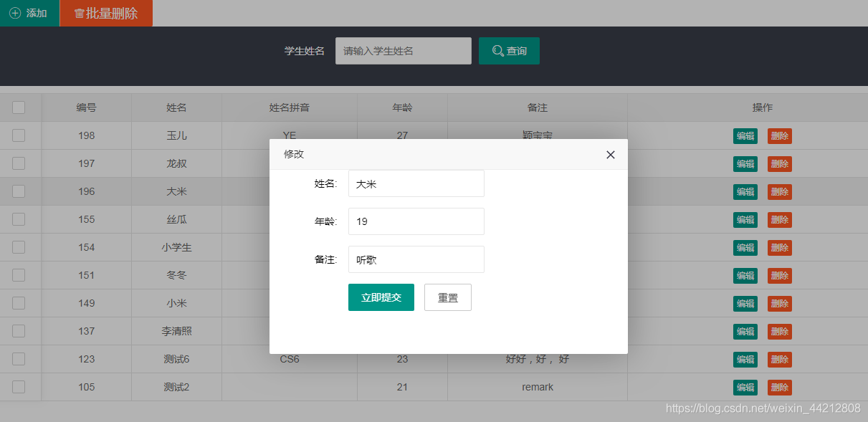Image resolution: width=868 pixels, height=422 pixels.
Task: Click the 姓名 input showing 大米
Action: coord(416,183)
